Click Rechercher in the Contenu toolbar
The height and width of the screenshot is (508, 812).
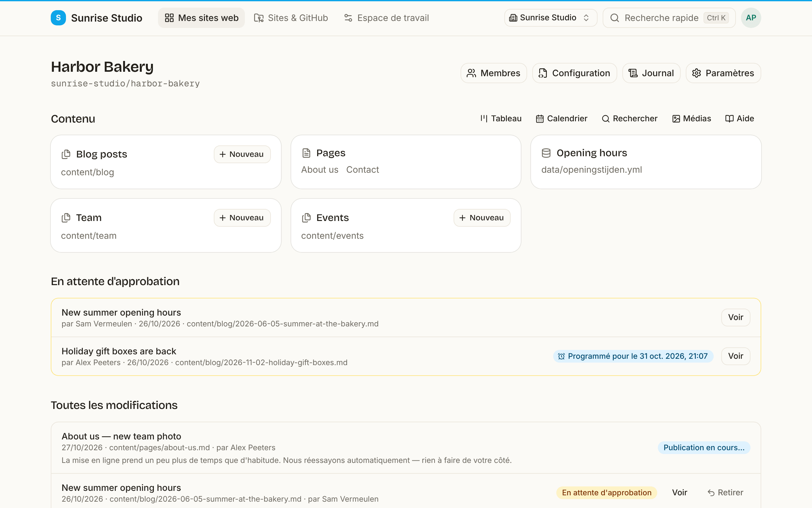click(630, 119)
